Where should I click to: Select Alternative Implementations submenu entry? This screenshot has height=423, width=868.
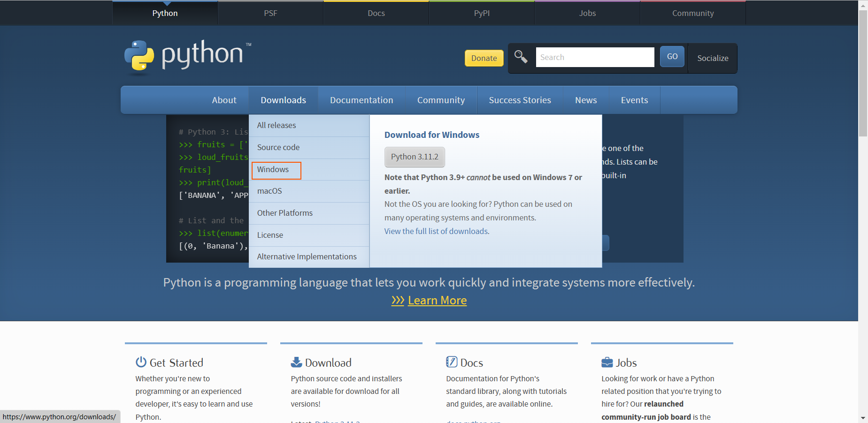click(309, 257)
